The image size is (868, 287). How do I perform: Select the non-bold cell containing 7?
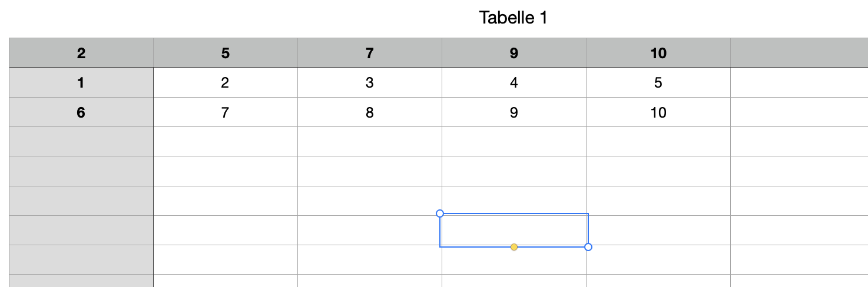click(226, 112)
